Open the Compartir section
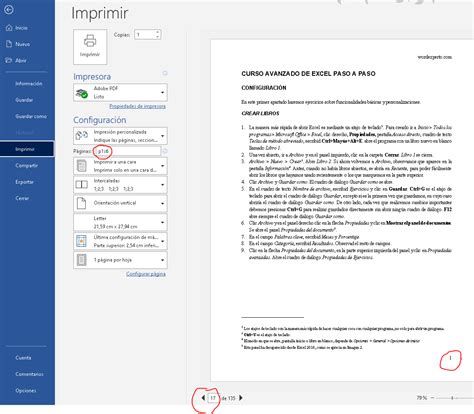This screenshot has height=414, width=474. [26, 165]
